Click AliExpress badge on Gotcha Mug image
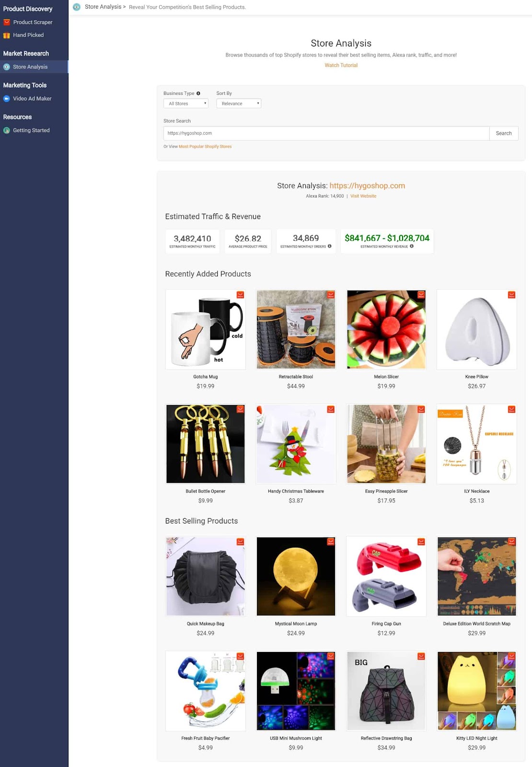The height and width of the screenshot is (767, 532). pos(241,295)
